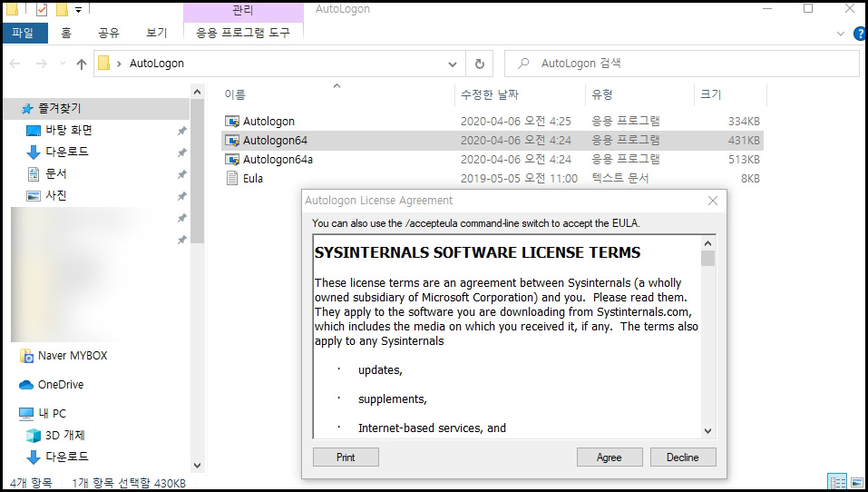Open 문서 in quick access

point(55,173)
